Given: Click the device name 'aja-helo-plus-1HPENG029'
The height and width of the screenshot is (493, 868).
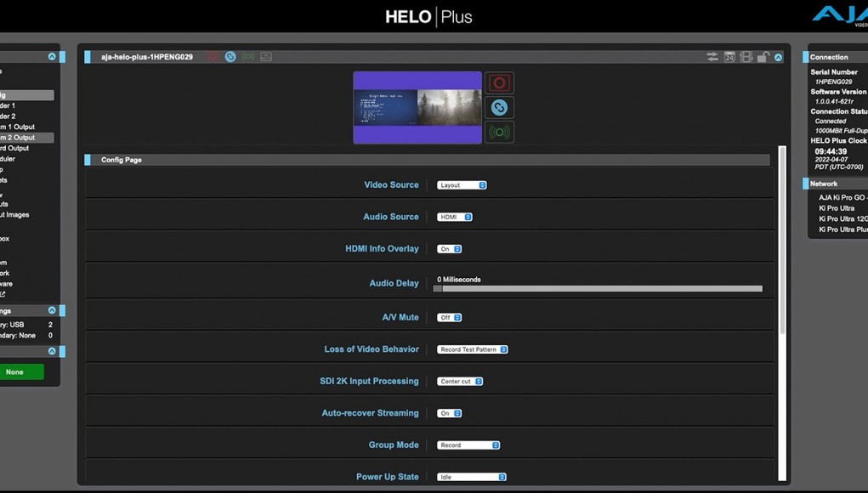Looking at the screenshot, I should coord(147,57).
